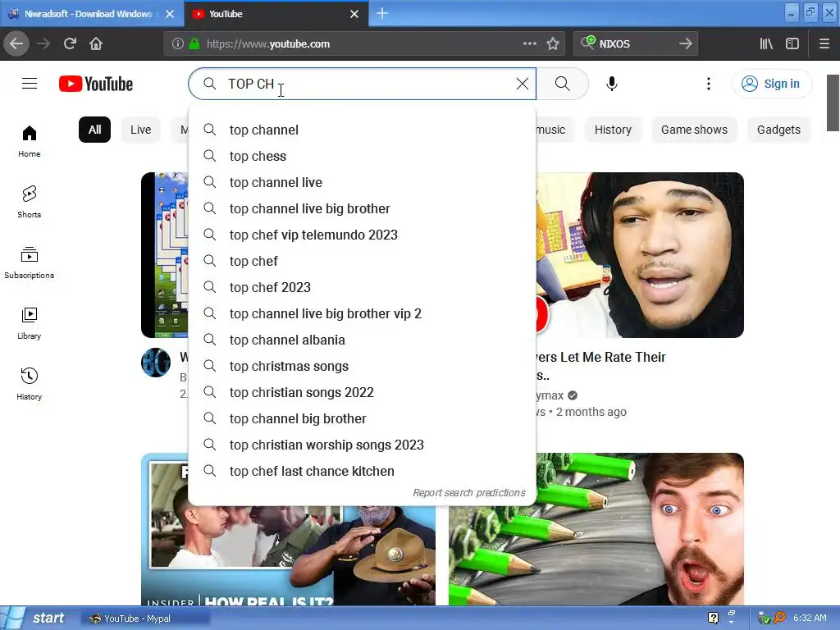
Task: Reload the page with the refresh icon
Action: coord(70,43)
